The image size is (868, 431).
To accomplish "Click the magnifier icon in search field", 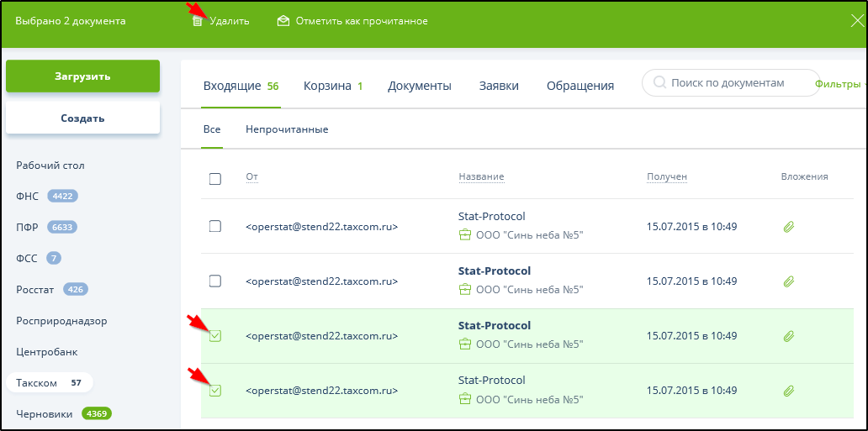I will pos(659,83).
